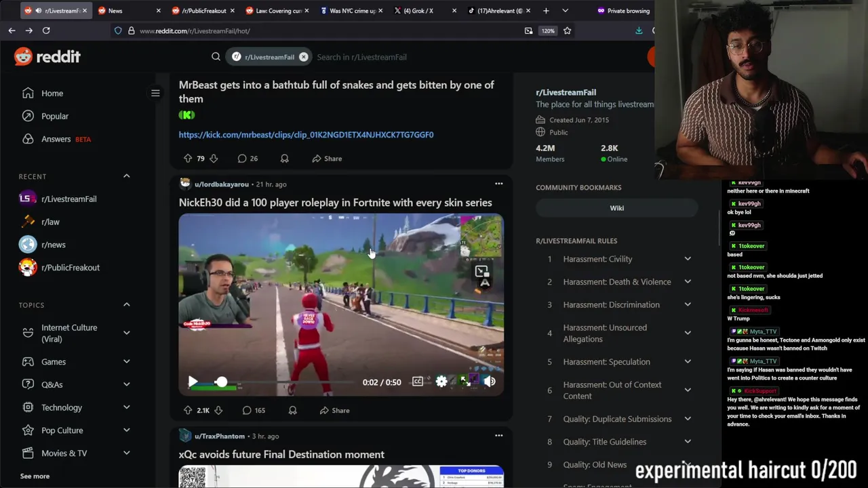Open xQc avoids future Final Destination post
This screenshot has height=488, width=868.
(281, 455)
